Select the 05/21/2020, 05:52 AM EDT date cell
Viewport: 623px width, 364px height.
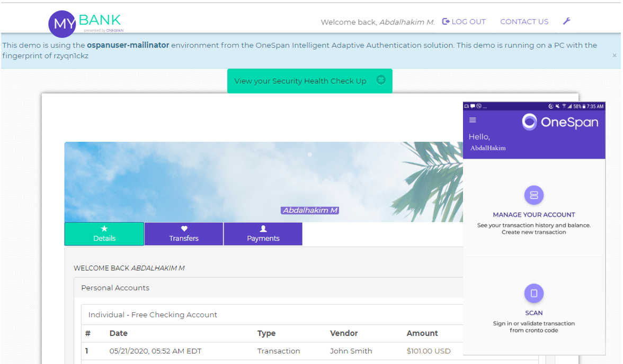coord(155,351)
